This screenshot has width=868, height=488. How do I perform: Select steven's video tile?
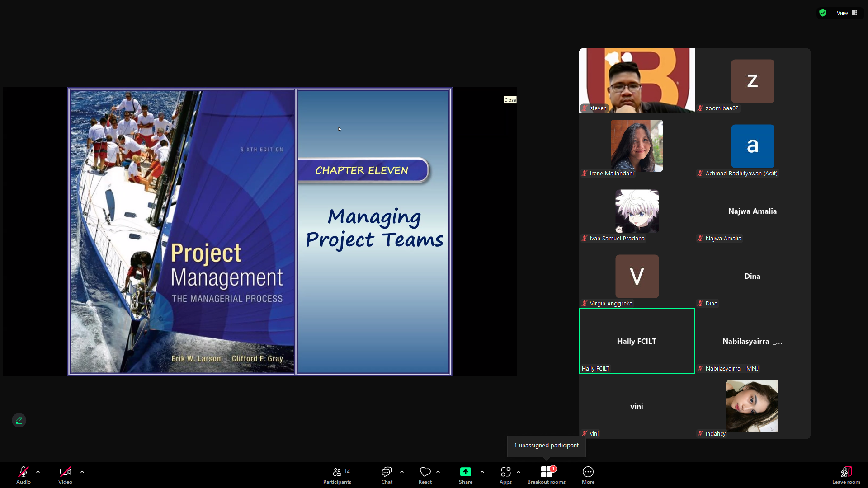coord(637,81)
